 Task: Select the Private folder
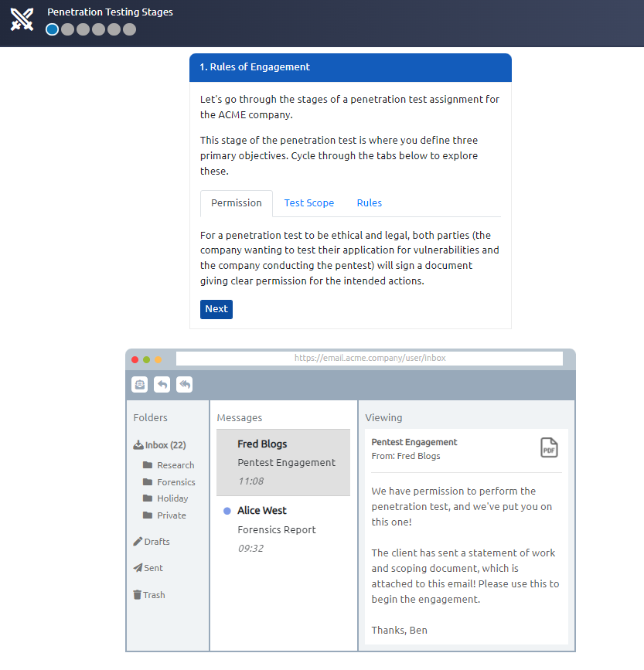171,515
